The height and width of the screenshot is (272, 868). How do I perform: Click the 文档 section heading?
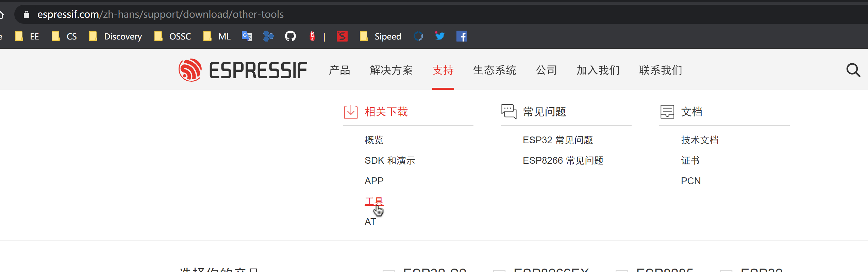tap(692, 112)
